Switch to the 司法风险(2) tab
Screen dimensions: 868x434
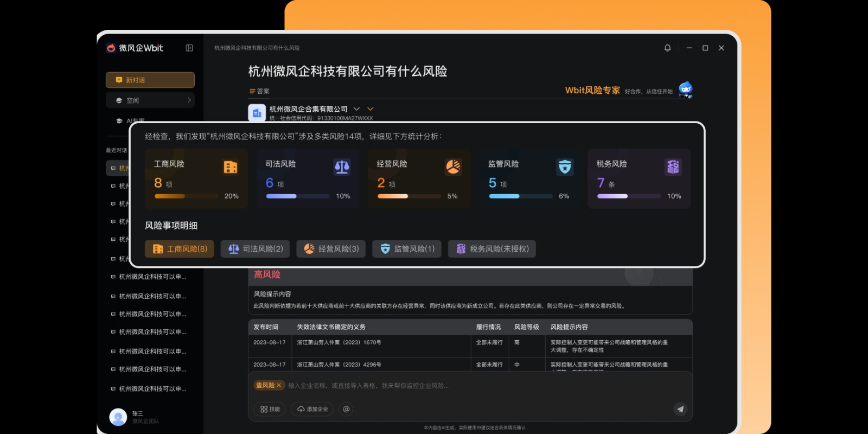(255, 249)
